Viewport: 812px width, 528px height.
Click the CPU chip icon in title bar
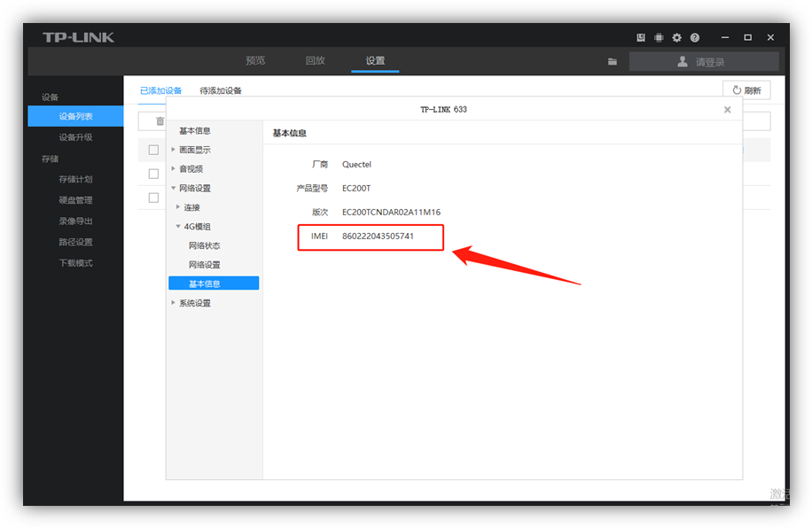pos(659,37)
